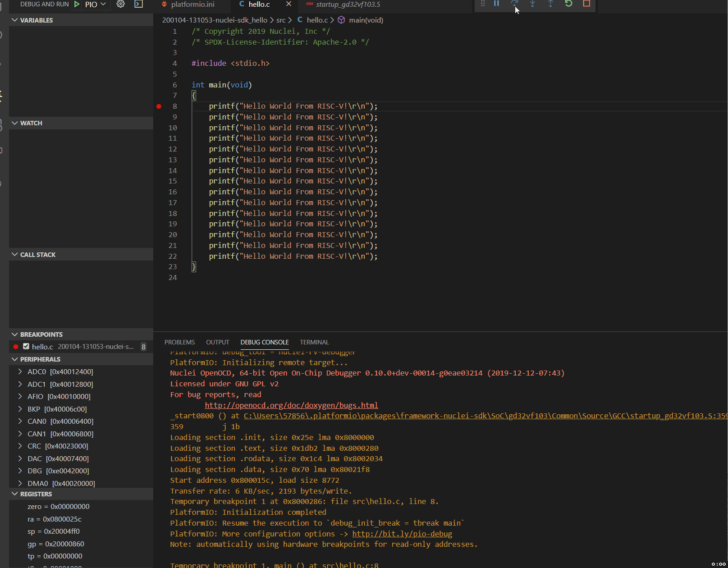Click the Step Over debug button
The height and width of the screenshot is (568, 728).
click(514, 4)
